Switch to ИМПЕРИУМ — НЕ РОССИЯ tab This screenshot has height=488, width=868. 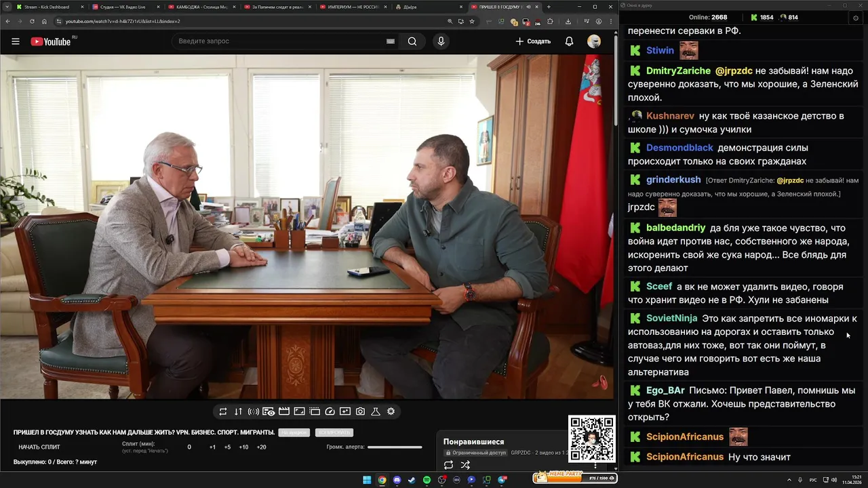coord(353,7)
